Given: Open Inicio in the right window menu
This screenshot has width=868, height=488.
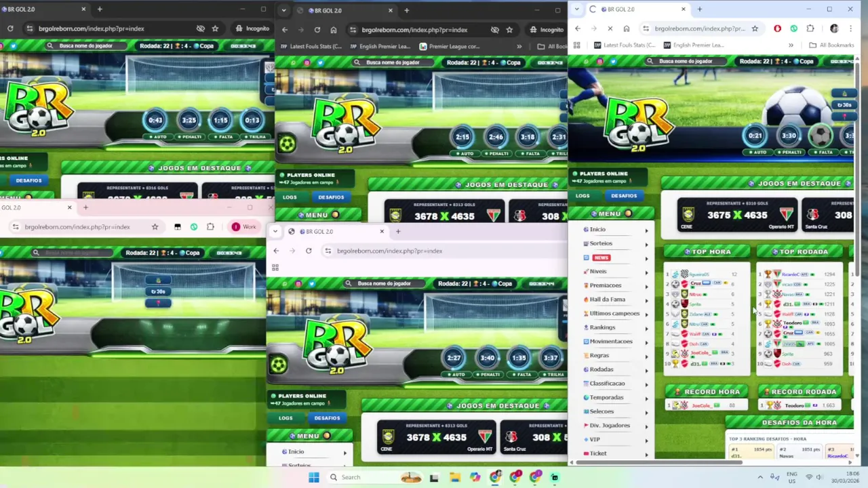Looking at the screenshot, I should pyautogui.click(x=597, y=229).
